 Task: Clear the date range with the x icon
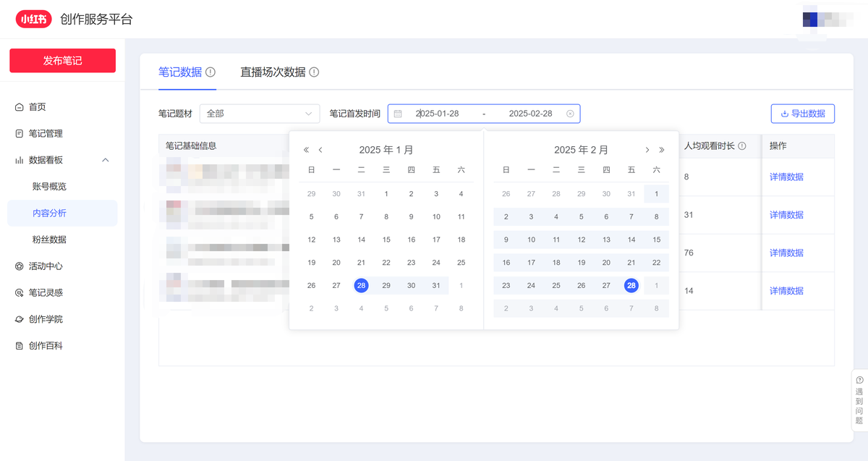[x=571, y=114]
